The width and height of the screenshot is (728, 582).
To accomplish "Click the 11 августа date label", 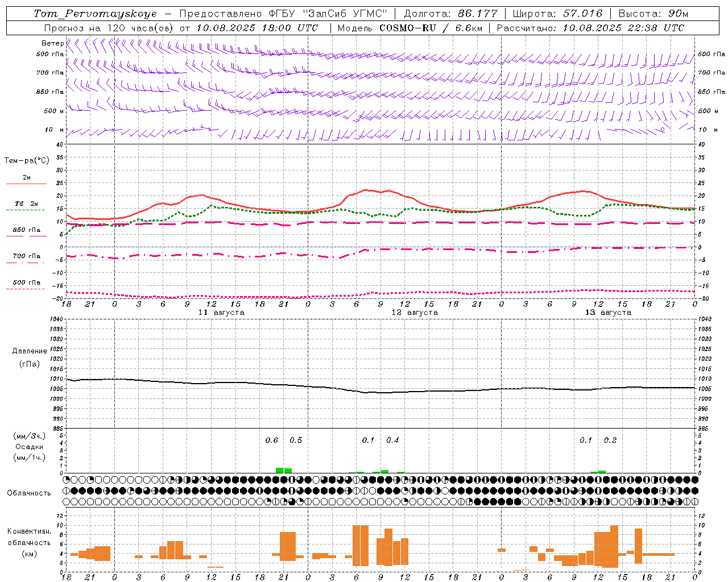I will 221,313.
